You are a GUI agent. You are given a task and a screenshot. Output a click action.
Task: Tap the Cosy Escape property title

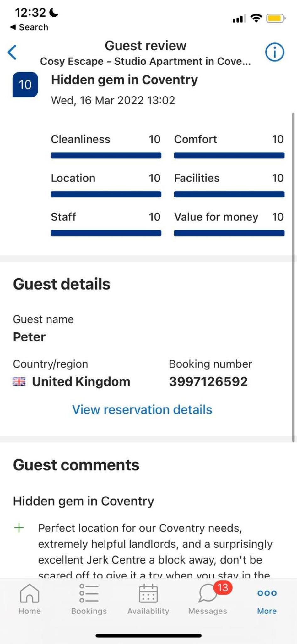145,61
